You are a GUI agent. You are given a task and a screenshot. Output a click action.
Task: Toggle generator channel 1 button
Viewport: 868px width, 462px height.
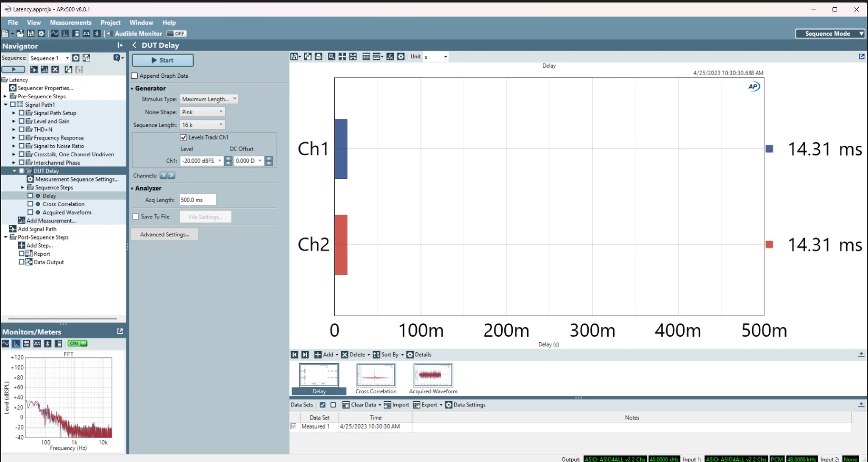click(x=163, y=175)
